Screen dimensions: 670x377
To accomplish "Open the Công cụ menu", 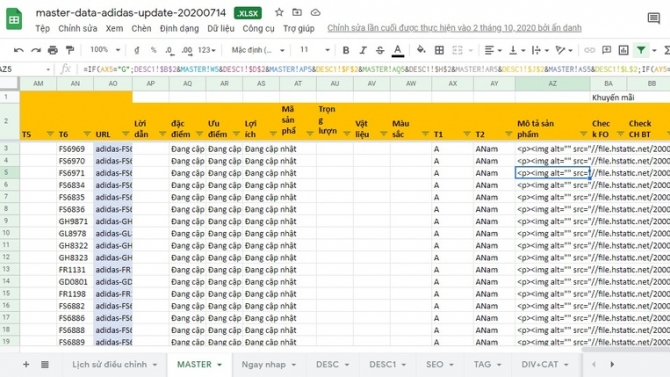I will (259, 29).
